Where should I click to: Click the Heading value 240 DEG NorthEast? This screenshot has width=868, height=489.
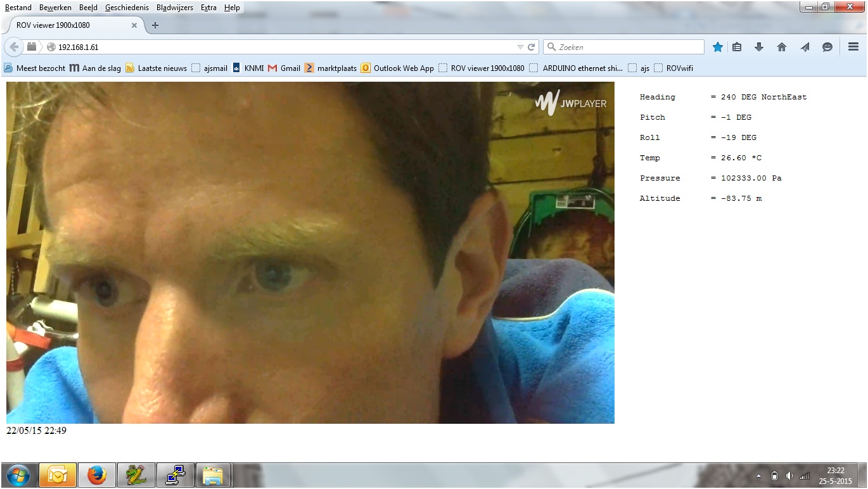764,97
